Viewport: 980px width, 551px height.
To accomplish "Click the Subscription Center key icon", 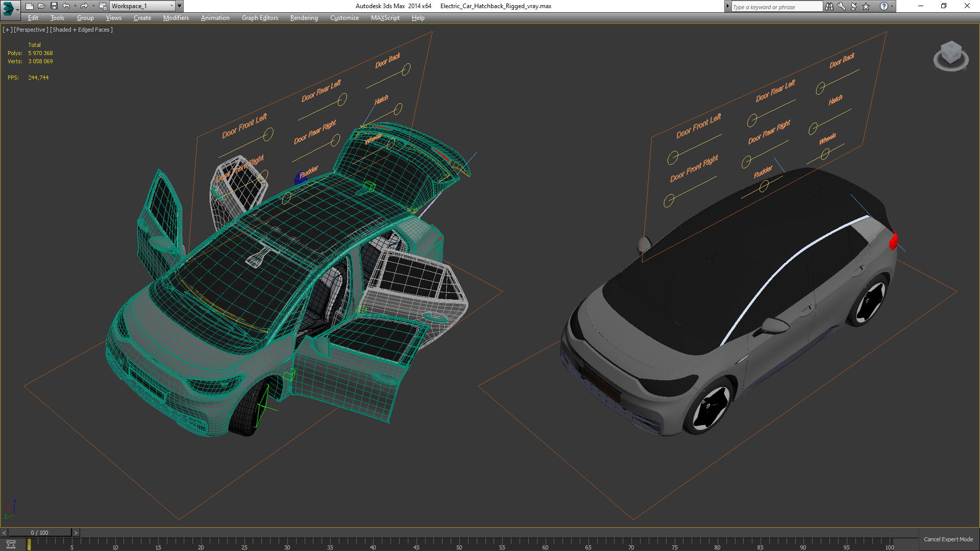I will click(842, 6).
